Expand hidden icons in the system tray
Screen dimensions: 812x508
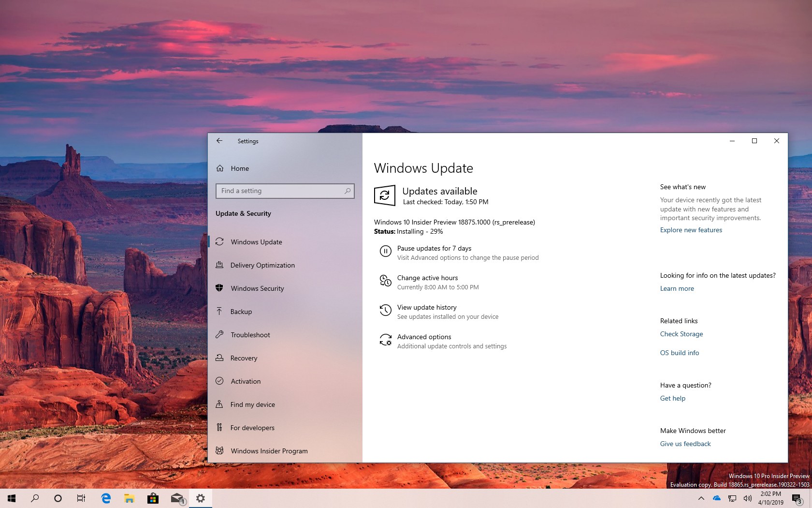tap(702, 498)
